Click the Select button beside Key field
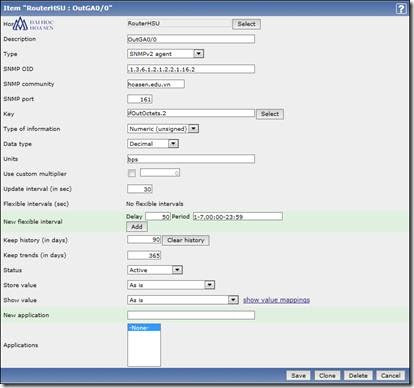This screenshot has height=388, width=414. pos(270,114)
